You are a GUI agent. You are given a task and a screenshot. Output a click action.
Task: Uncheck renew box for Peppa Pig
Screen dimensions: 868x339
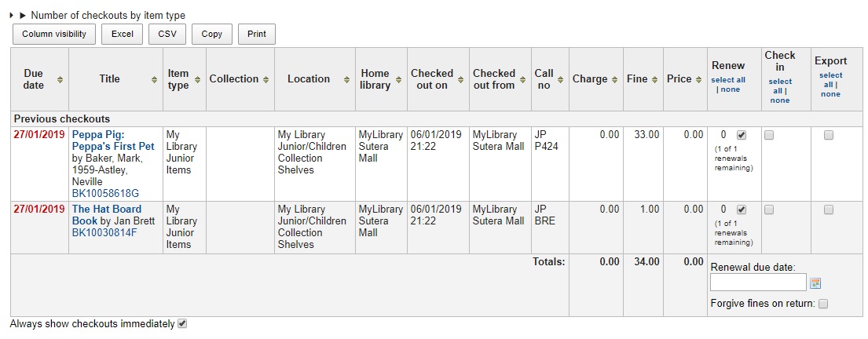click(742, 135)
